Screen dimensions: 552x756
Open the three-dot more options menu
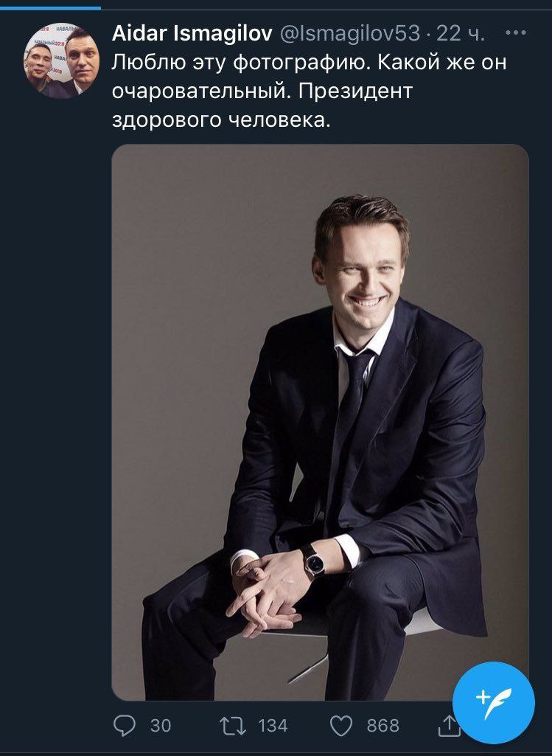tap(516, 32)
